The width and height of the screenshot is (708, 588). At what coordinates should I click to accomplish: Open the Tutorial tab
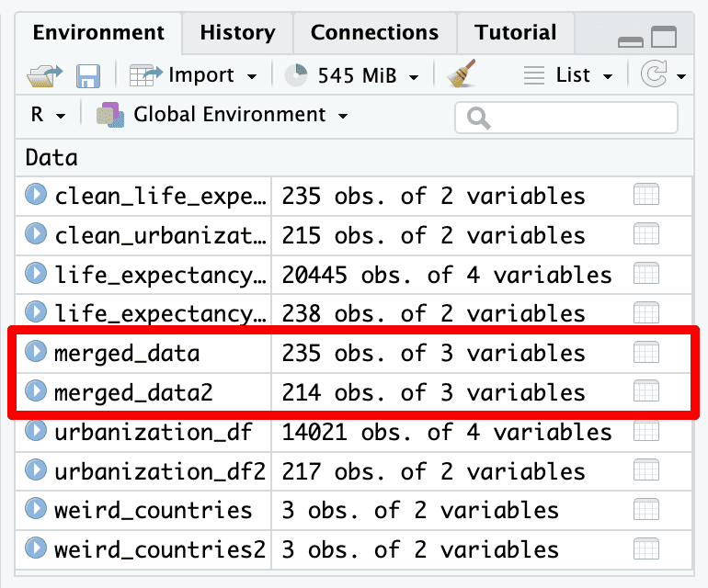[515, 33]
